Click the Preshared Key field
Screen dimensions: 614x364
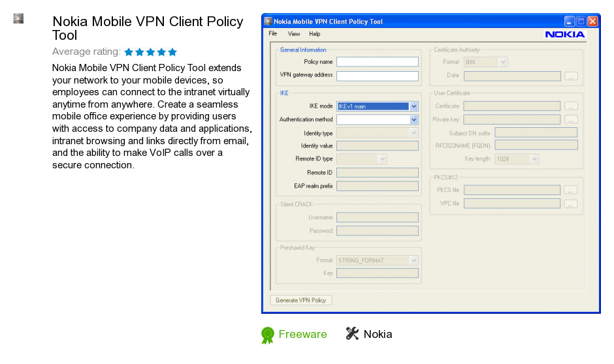coord(377,273)
